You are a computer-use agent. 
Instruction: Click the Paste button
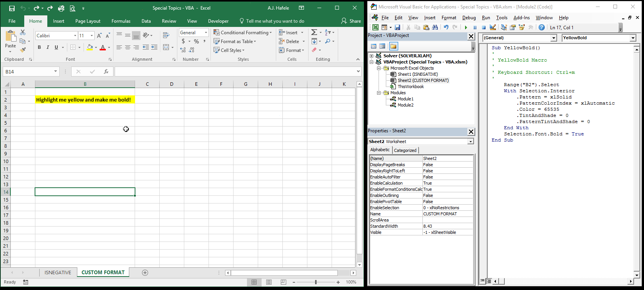[x=10, y=41]
